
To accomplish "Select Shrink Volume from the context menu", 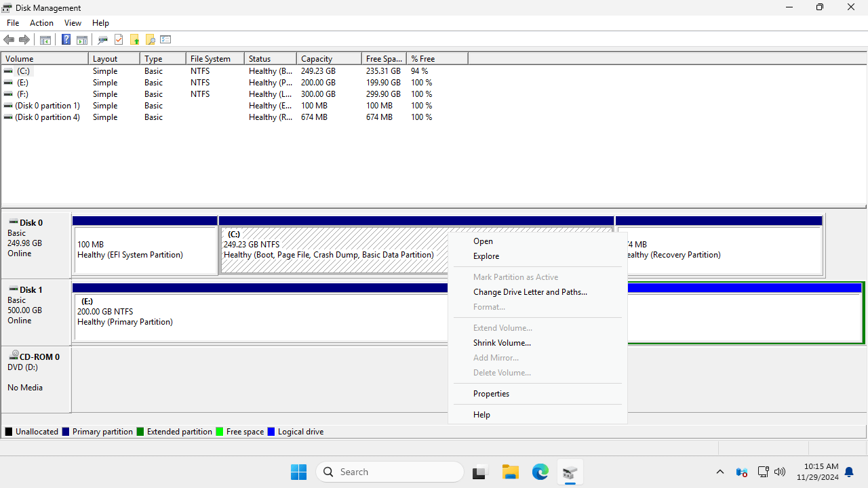I will point(502,343).
